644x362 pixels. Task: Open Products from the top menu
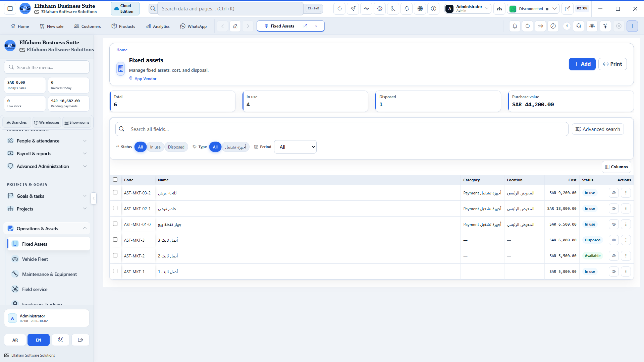pyautogui.click(x=123, y=26)
